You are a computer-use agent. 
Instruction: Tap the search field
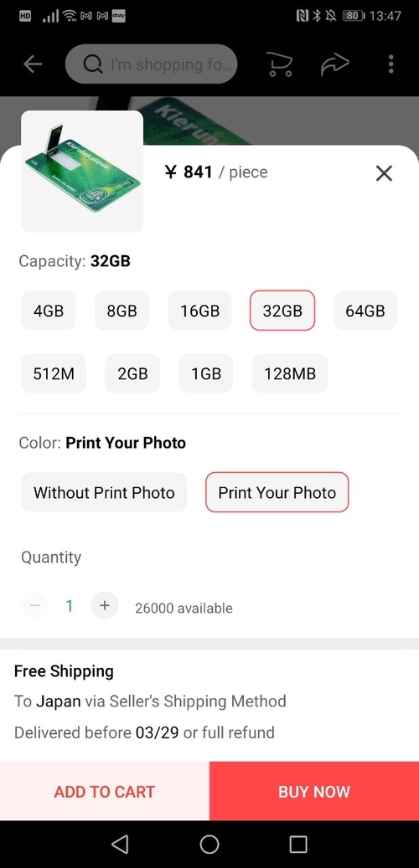(152, 64)
